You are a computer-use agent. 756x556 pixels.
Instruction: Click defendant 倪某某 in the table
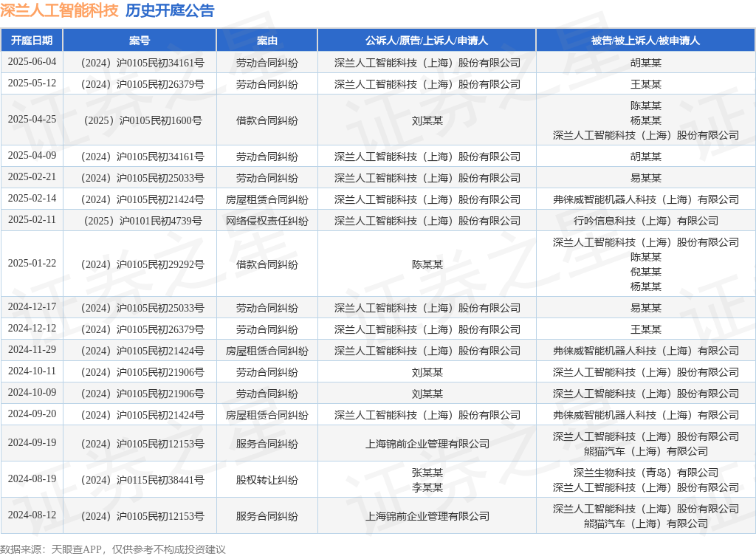645,272
